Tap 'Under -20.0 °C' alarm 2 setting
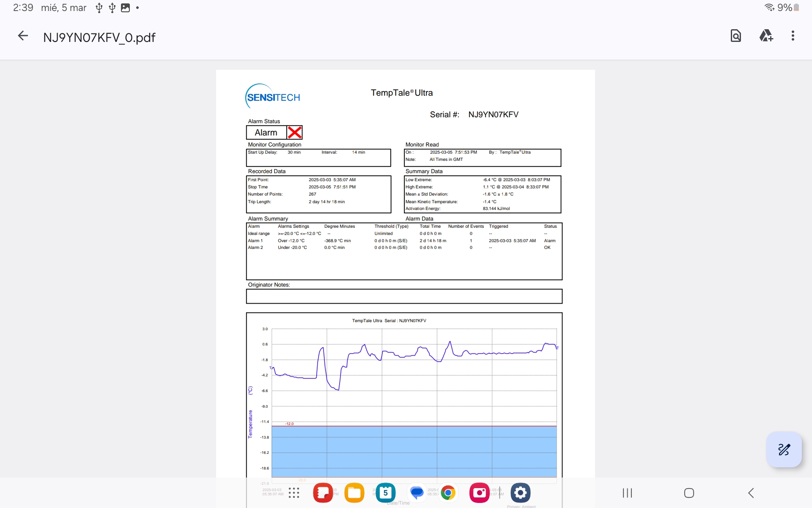The width and height of the screenshot is (812, 508). (x=292, y=248)
